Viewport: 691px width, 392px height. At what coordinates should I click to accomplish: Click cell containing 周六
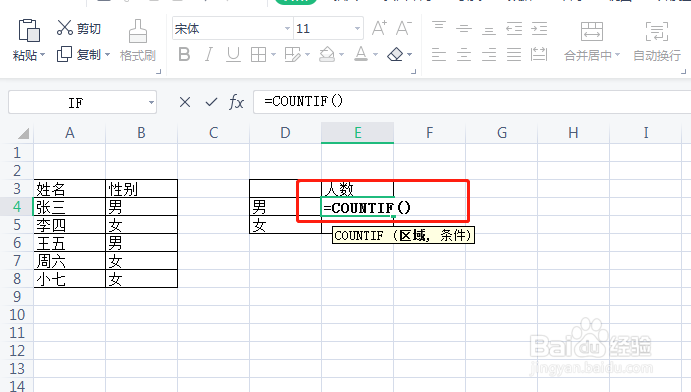(x=70, y=261)
